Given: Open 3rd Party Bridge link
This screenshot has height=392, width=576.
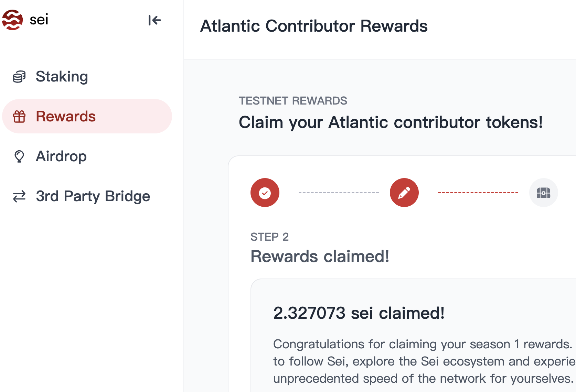Looking at the screenshot, I should pos(93,196).
